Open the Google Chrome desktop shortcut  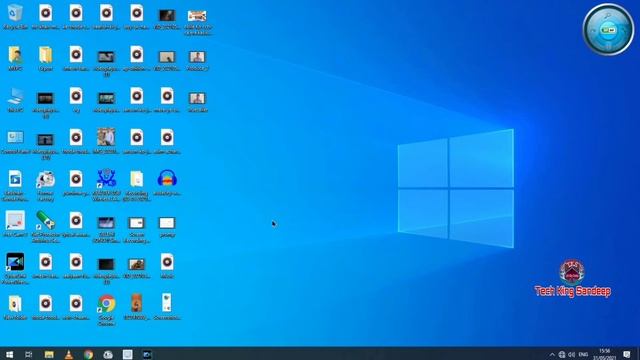106,310
